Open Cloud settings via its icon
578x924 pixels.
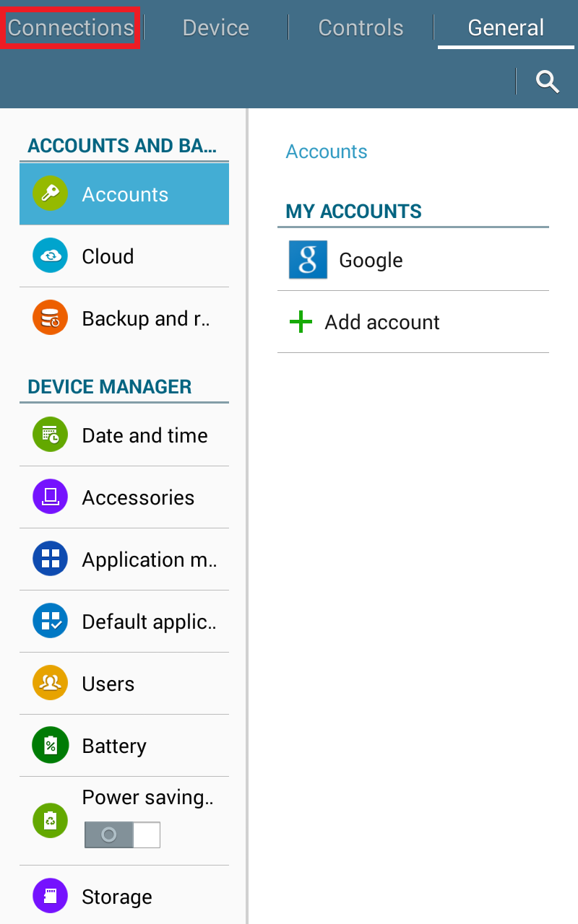50,256
